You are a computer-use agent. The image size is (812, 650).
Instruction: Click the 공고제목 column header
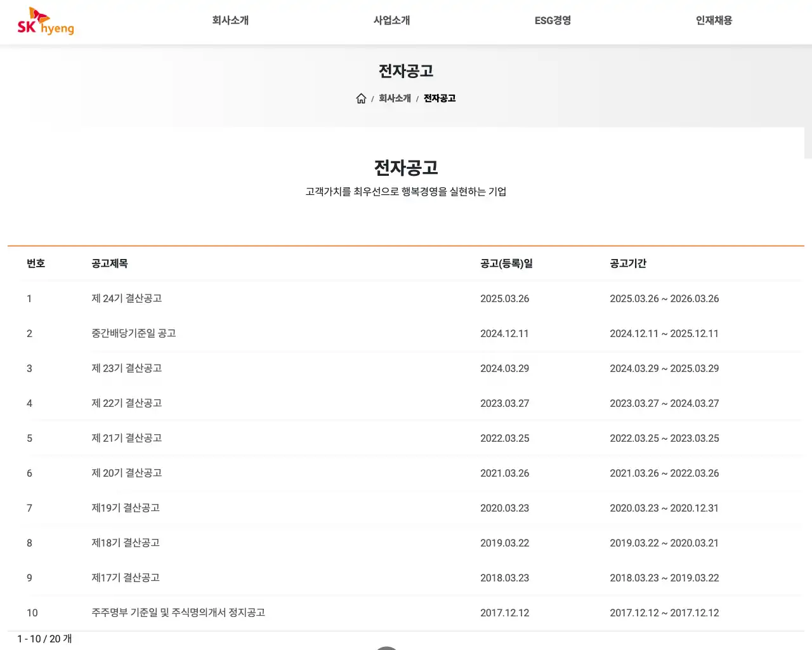(x=110, y=263)
